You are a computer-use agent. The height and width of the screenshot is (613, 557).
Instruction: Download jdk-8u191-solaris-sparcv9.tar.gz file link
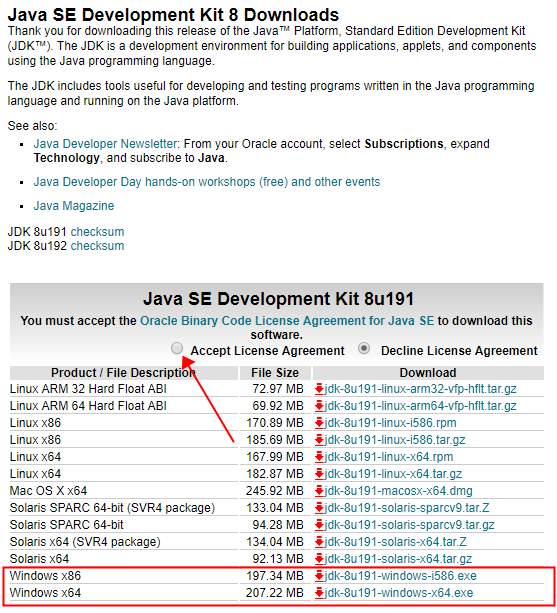click(409, 525)
